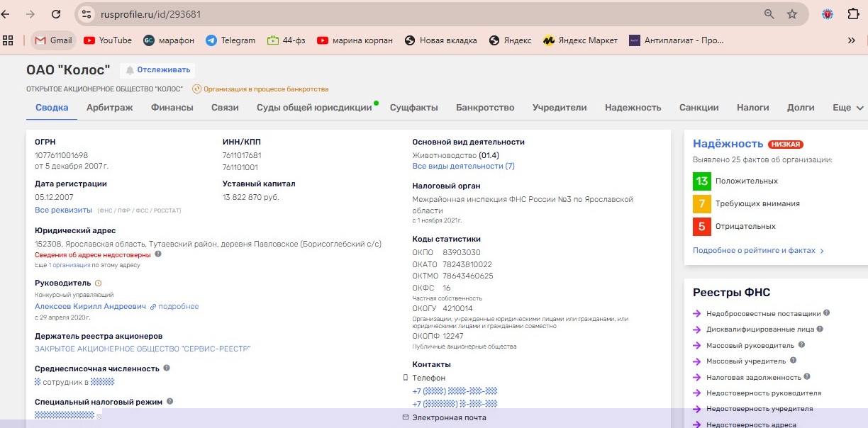This screenshot has height=428, width=868.
Task: Click the подробнее link beside the manager
Action: (x=179, y=307)
